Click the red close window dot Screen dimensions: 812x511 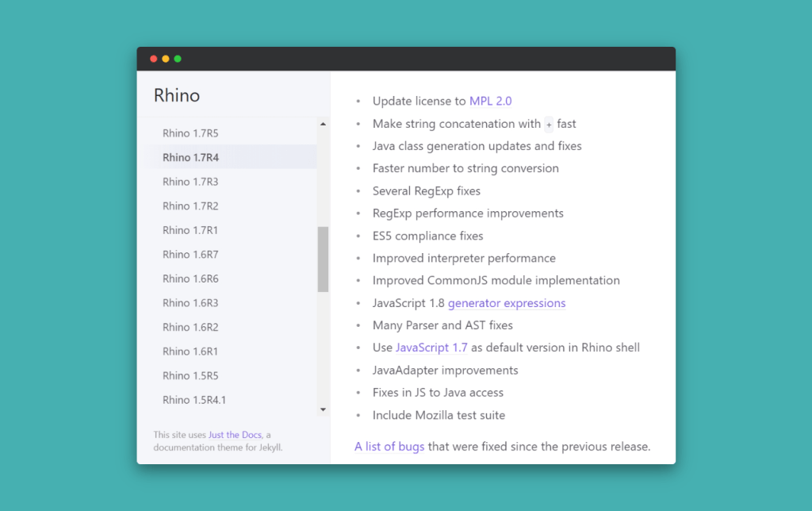tap(154, 59)
